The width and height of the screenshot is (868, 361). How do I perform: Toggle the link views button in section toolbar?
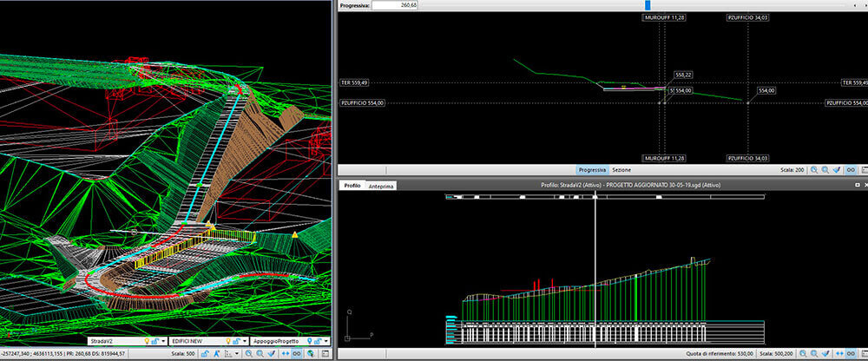coord(851,169)
